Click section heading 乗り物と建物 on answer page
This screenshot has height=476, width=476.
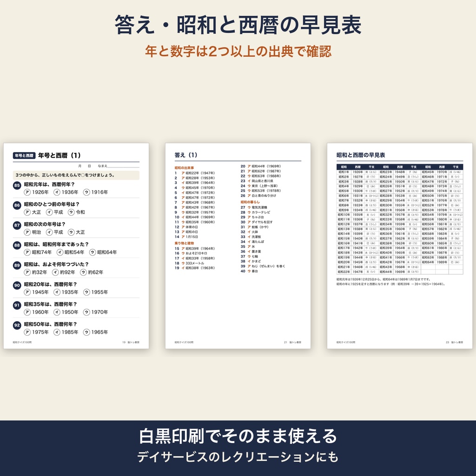(184, 243)
